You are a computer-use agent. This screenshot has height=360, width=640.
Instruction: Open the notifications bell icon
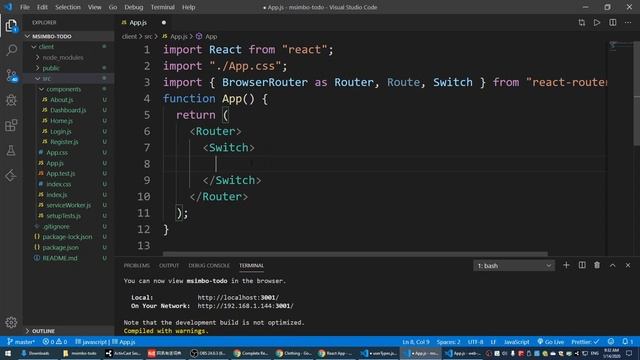coord(627,342)
